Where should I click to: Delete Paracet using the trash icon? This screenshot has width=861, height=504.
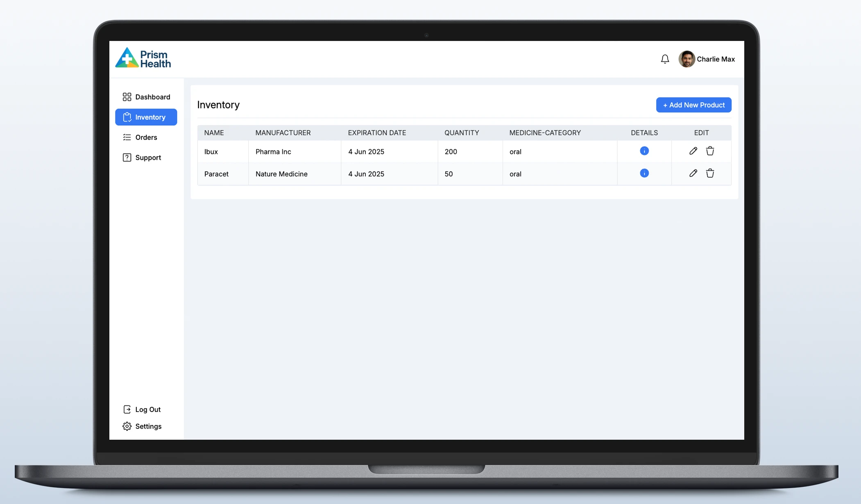[710, 173]
